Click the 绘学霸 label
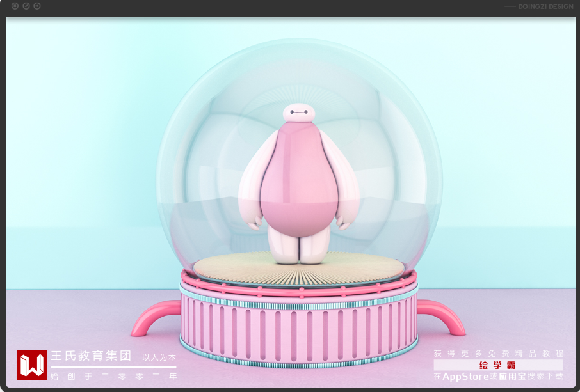The height and width of the screenshot is (392, 580). [x=498, y=365]
